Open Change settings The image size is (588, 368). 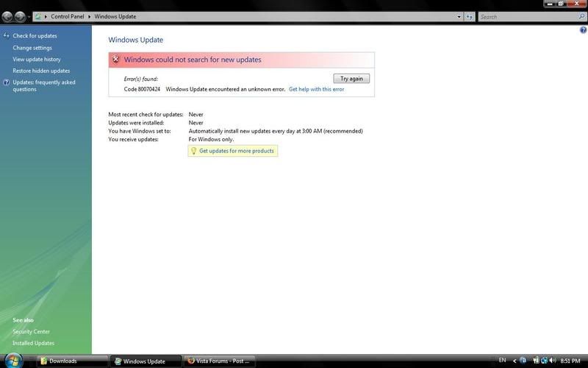point(32,48)
